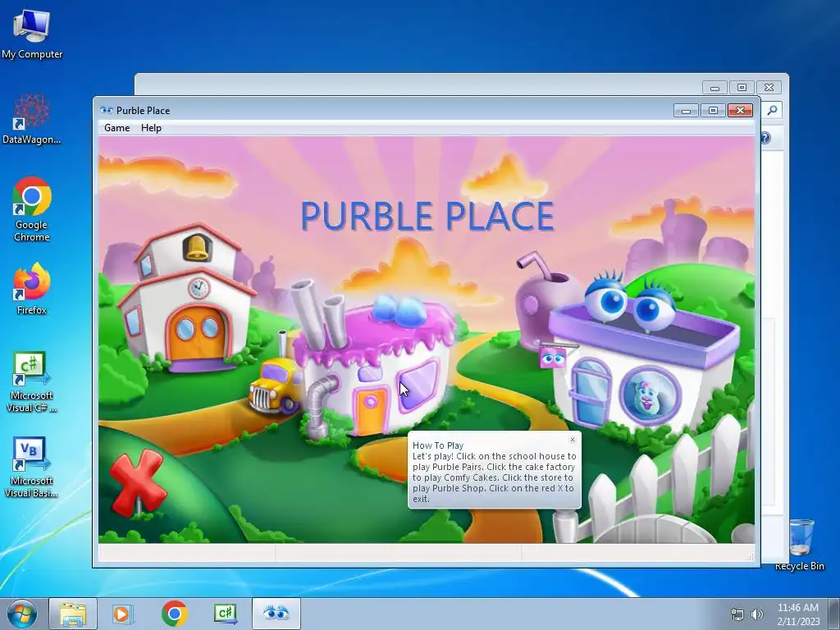Maximize the background window
840x630 pixels.
click(742, 87)
